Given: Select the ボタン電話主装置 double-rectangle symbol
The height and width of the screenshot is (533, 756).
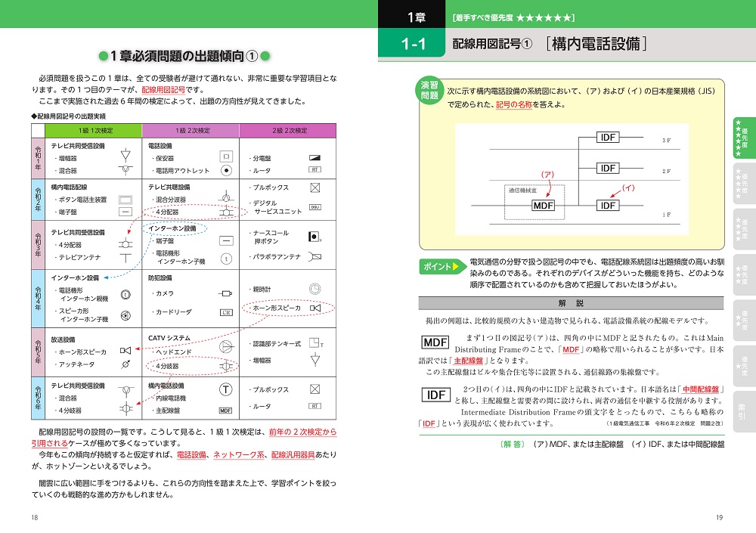Looking at the screenshot, I should (x=125, y=199).
